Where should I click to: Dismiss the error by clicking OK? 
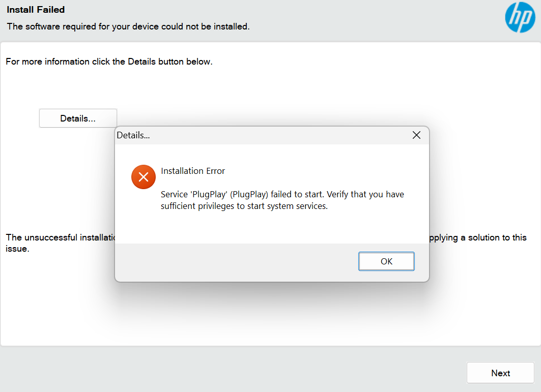[x=386, y=261]
